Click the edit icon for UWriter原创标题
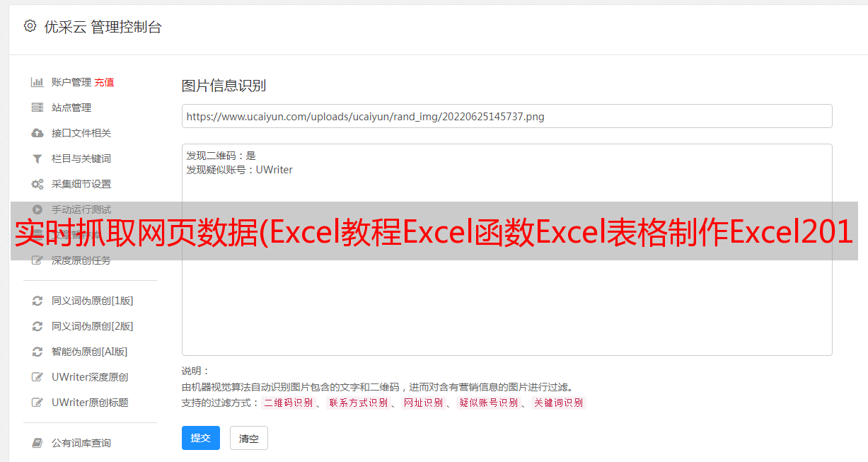 (x=37, y=403)
